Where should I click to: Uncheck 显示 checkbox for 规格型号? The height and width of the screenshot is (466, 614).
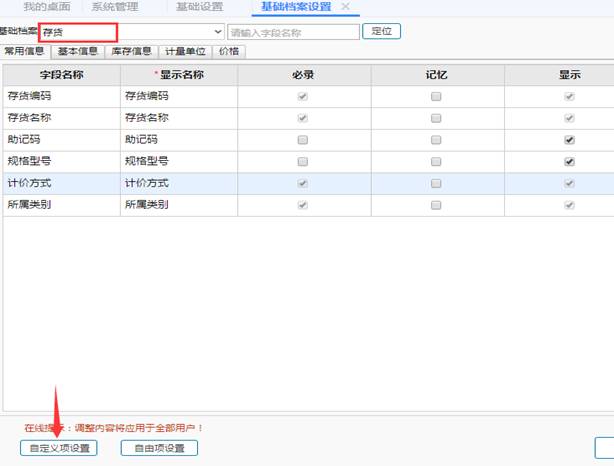coord(569,162)
